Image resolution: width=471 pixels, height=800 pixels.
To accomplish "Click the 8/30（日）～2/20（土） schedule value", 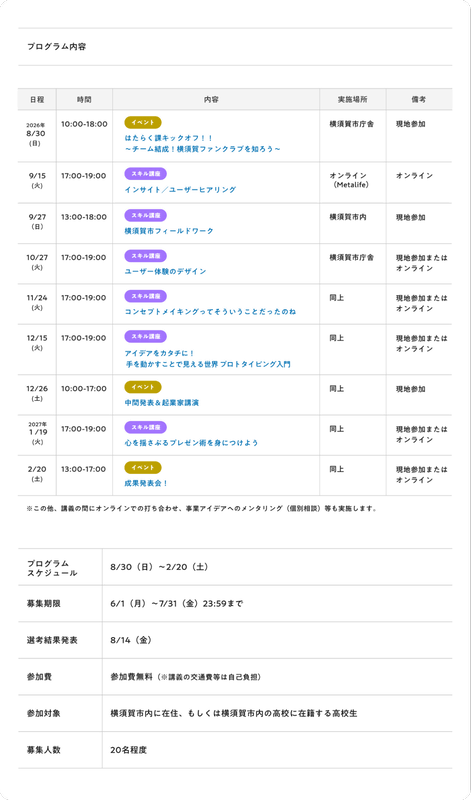I will pos(159,567).
